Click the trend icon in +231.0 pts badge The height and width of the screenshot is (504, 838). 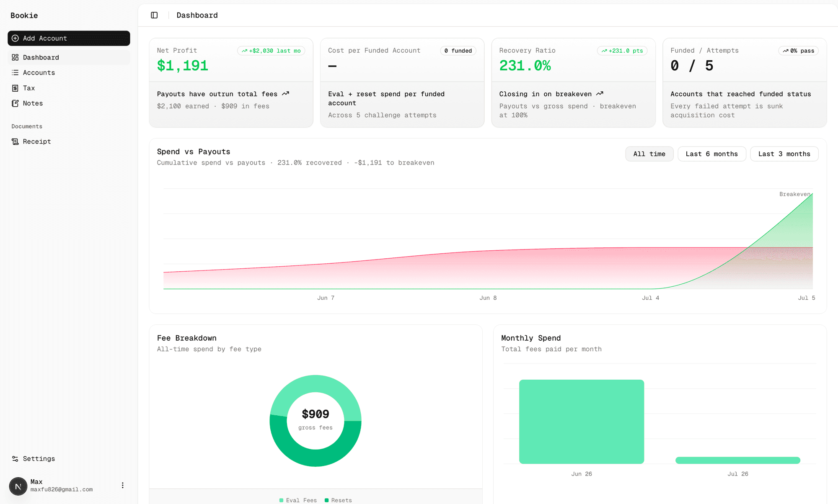click(604, 51)
